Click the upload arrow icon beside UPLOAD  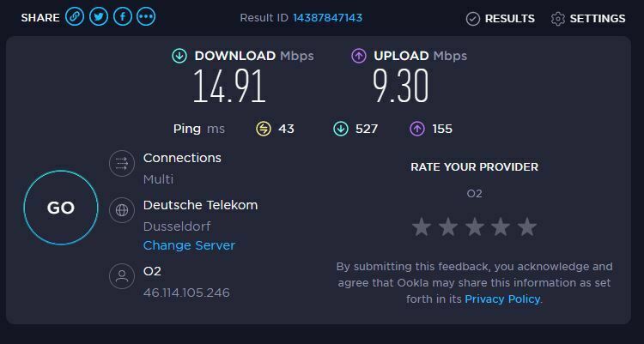pyautogui.click(x=359, y=56)
